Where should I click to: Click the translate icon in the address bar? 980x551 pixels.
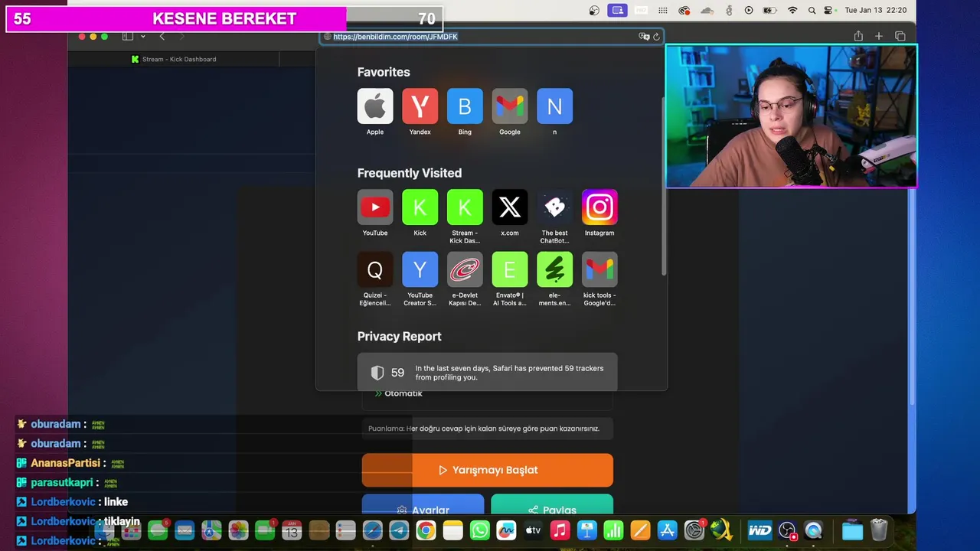coord(644,37)
